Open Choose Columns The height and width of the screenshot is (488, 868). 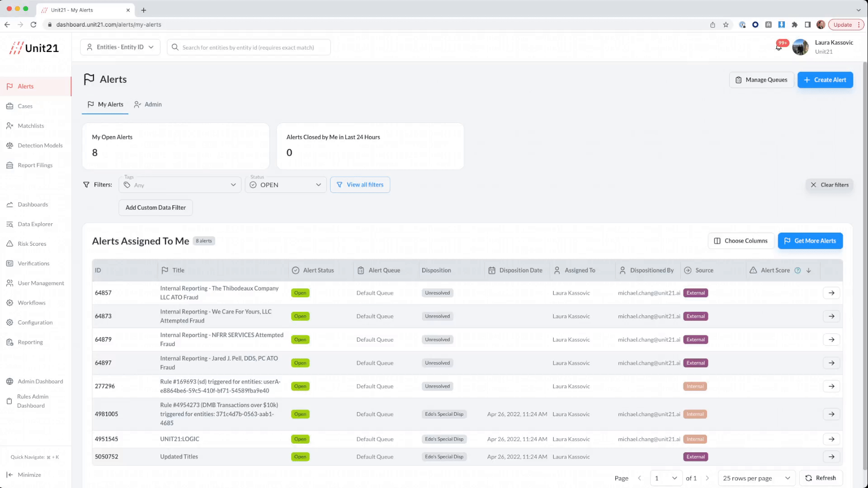pyautogui.click(x=741, y=241)
